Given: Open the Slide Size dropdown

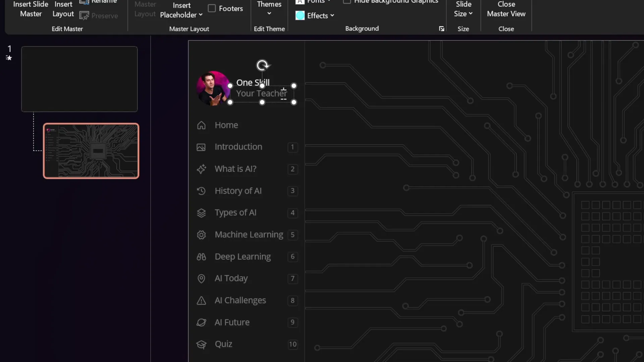Looking at the screenshot, I should click(x=463, y=9).
